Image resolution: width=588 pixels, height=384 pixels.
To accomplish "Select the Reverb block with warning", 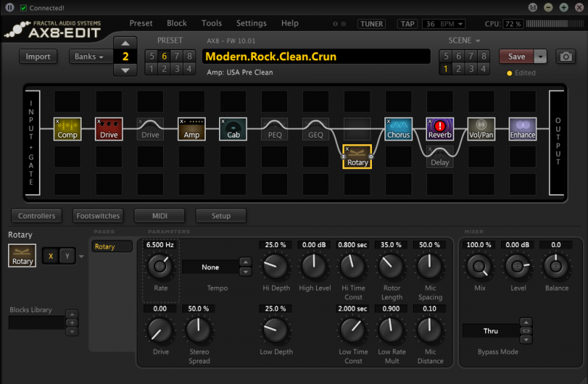I will [440, 128].
